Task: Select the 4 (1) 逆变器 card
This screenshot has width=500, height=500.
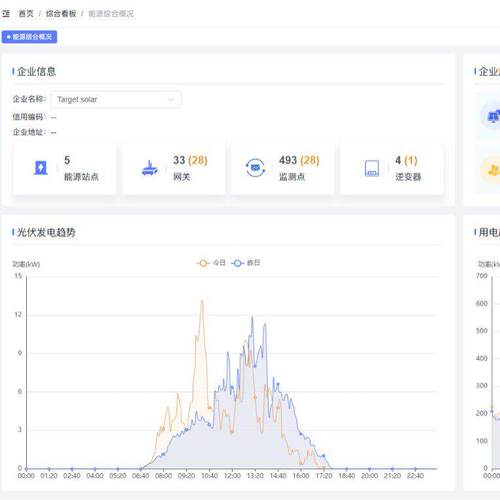Action: (x=392, y=168)
